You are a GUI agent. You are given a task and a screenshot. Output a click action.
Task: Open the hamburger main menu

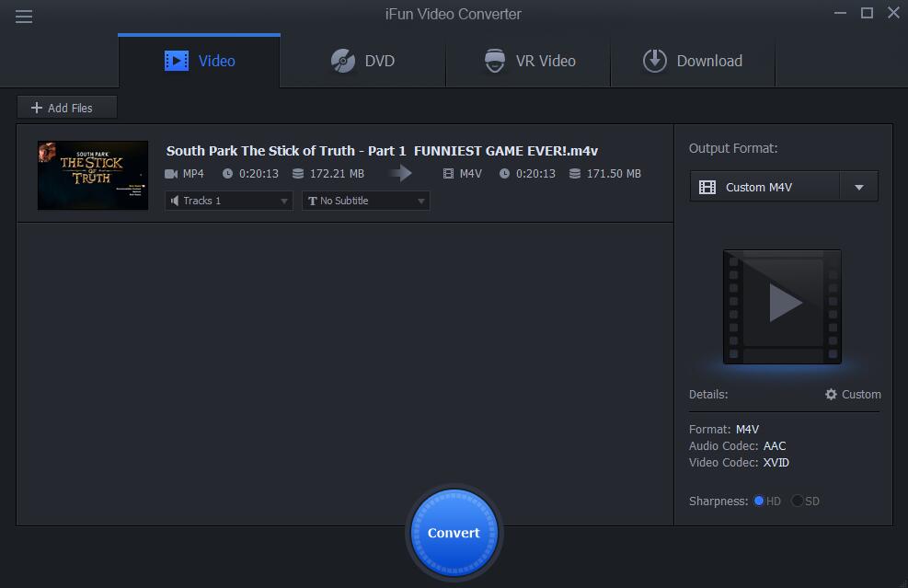24,17
